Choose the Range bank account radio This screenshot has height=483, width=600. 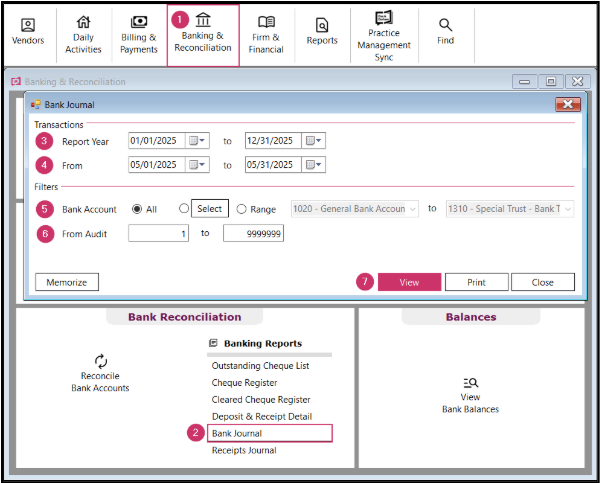click(x=241, y=209)
